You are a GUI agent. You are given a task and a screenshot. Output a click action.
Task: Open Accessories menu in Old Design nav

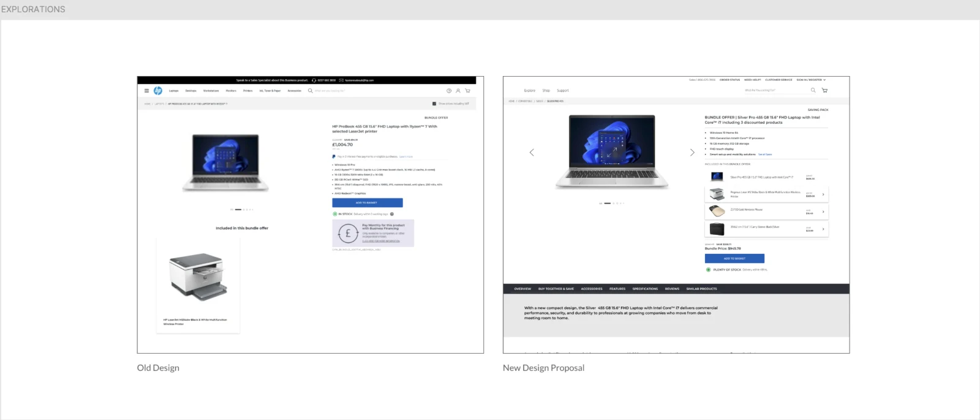295,91
